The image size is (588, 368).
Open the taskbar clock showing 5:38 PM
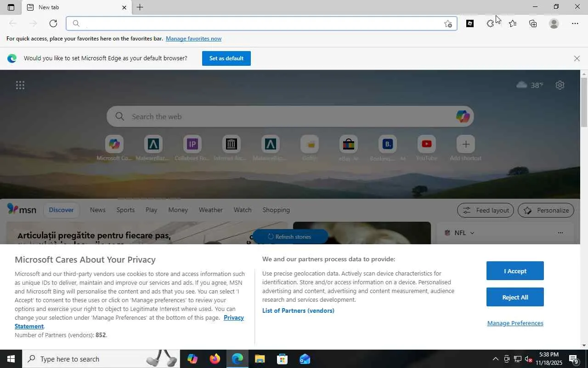click(x=549, y=359)
